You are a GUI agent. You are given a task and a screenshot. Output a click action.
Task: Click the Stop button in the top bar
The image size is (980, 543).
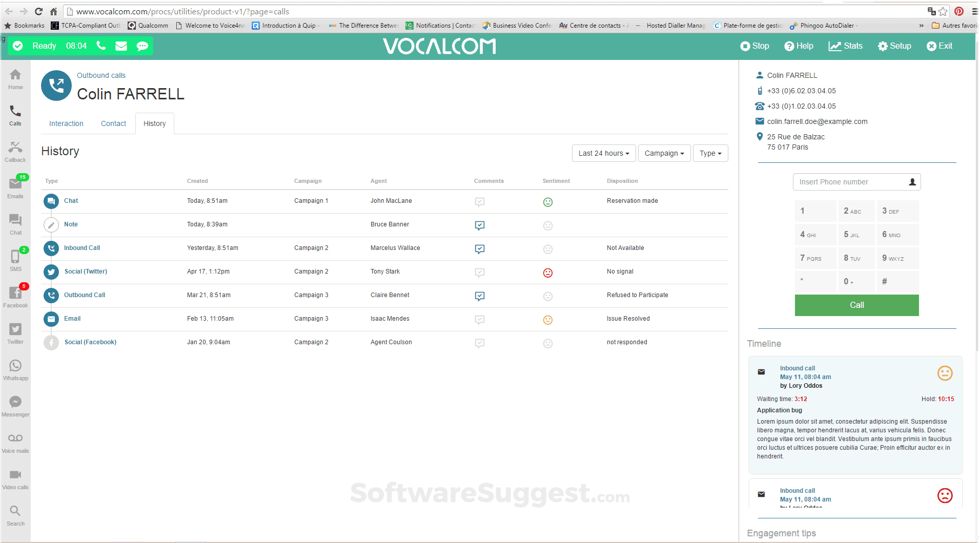754,46
